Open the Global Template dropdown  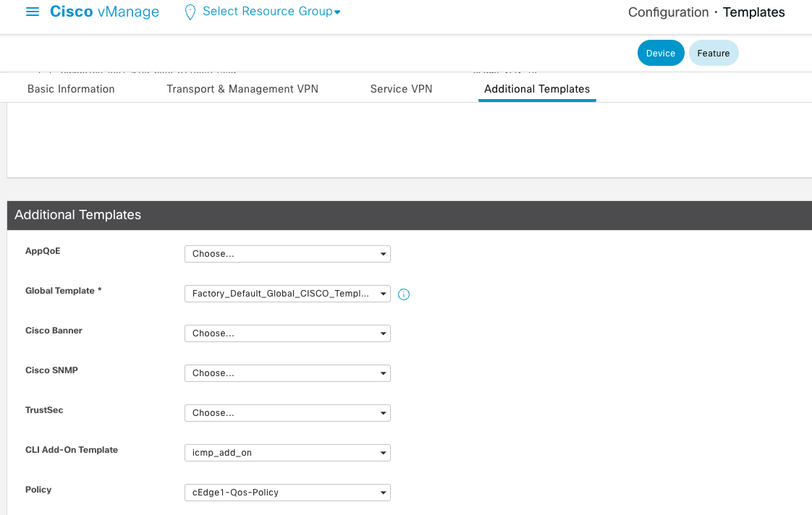pos(287,294)
